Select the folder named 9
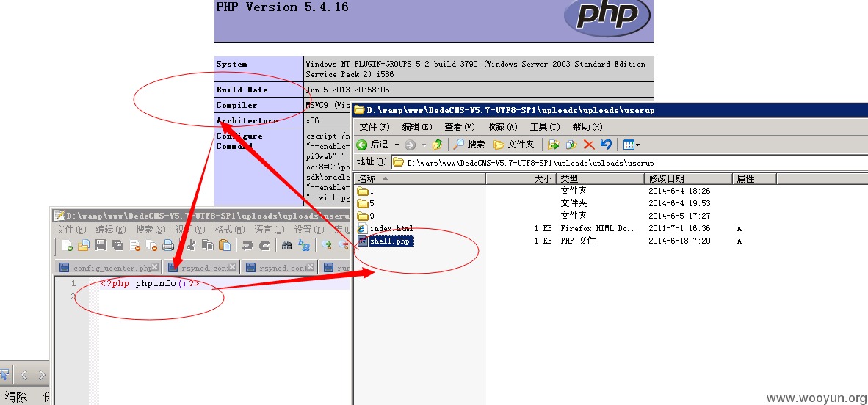Image resolution: width=868 pixels, height=405 pixels. [366, 216]
